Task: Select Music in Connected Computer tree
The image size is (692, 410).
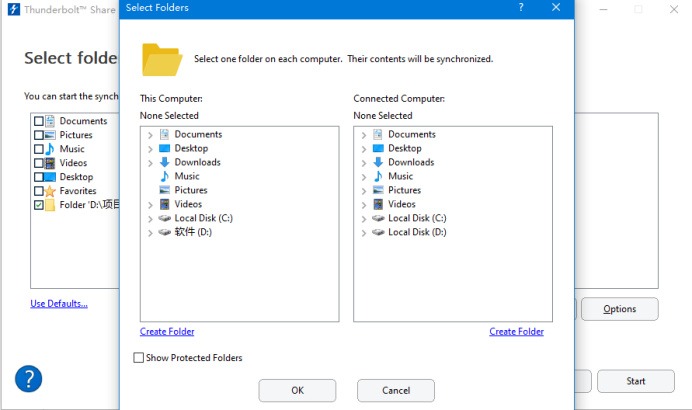Action: coord(400,176)
